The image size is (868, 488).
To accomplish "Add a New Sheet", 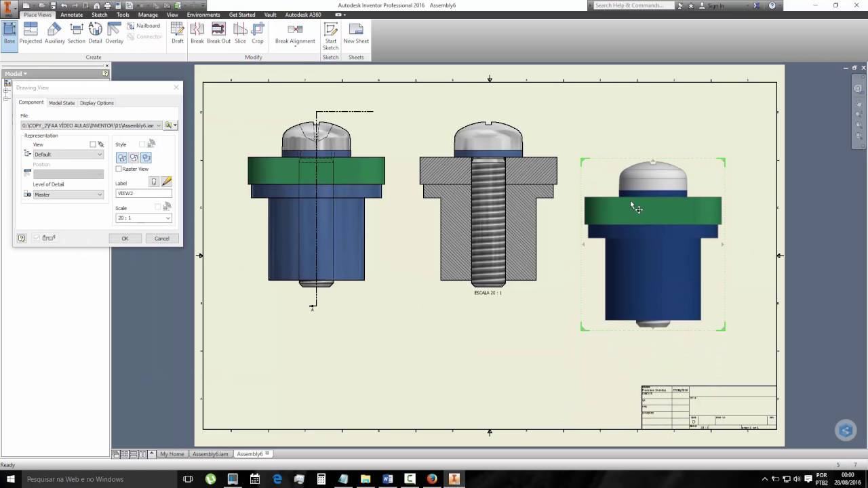I will click(356, 33).
